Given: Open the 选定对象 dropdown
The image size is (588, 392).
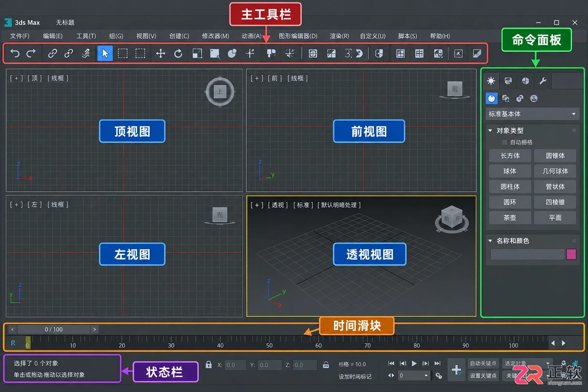Looking at the screenshot, I should tap(527, 363).
